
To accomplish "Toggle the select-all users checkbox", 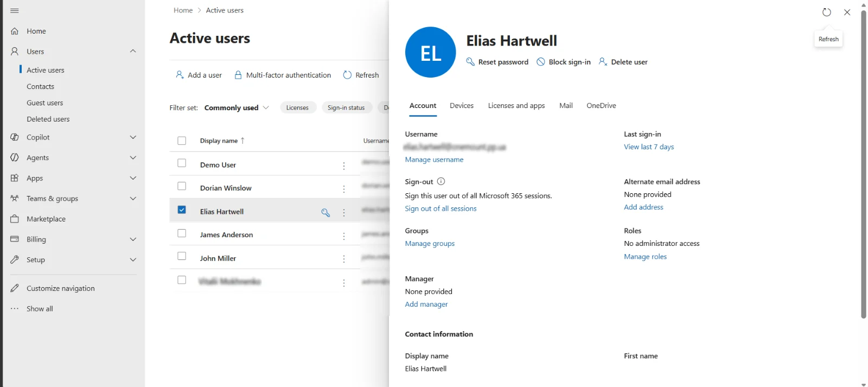I will [x=182, y=141].
